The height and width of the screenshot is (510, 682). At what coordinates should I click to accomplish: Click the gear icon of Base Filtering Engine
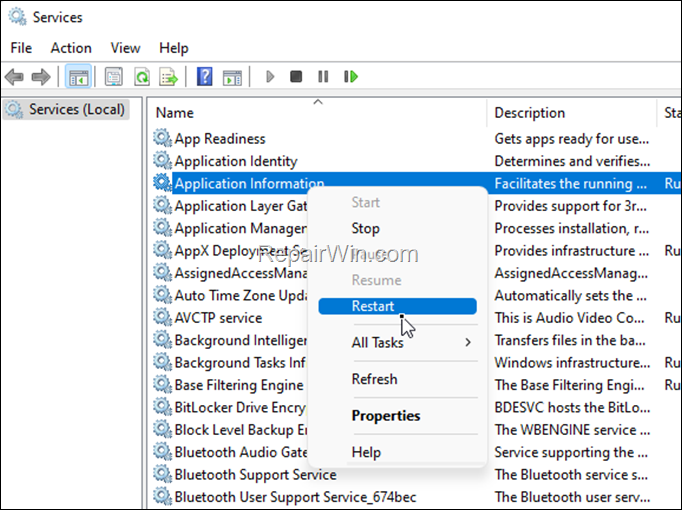(x=162, y=384)
